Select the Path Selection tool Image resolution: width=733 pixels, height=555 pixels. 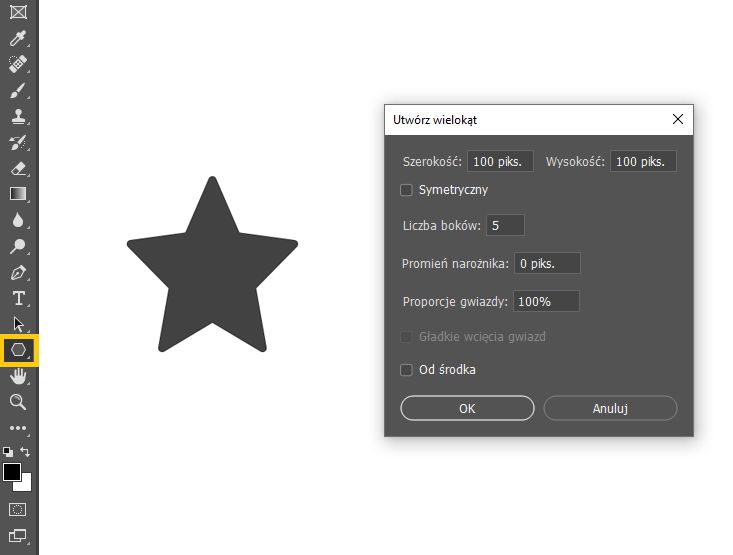tap(18, 324)
